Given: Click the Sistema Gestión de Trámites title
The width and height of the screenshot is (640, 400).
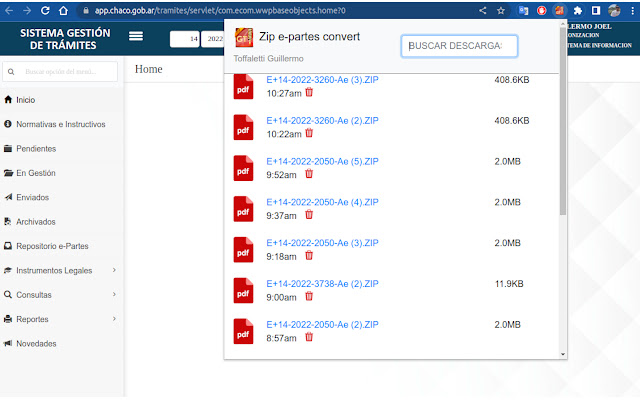Looking at the screenshot, I should tap(65, 39).
